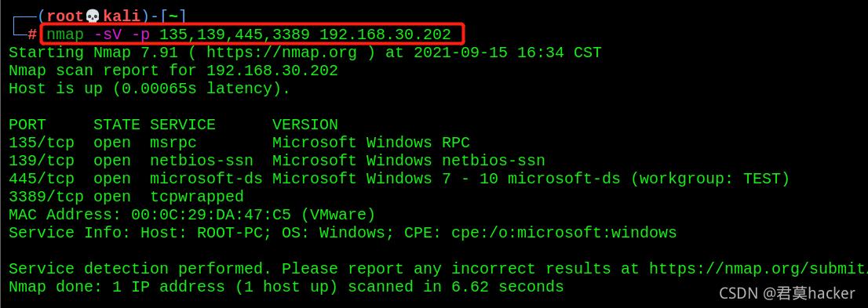Click the -sV flag in the command

[x=108, y=34]
